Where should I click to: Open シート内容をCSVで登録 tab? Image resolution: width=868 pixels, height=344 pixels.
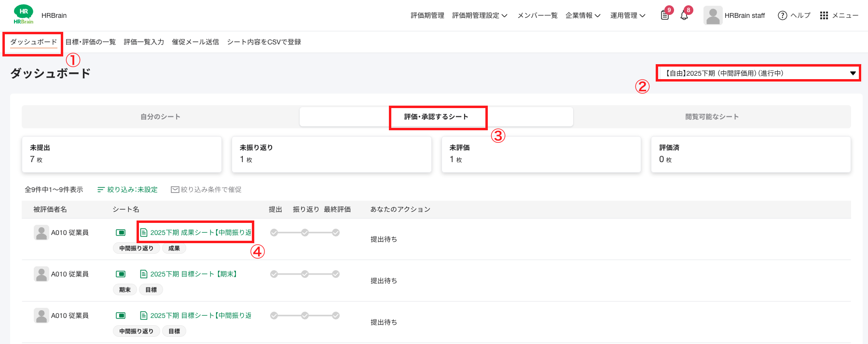point(264,42)
